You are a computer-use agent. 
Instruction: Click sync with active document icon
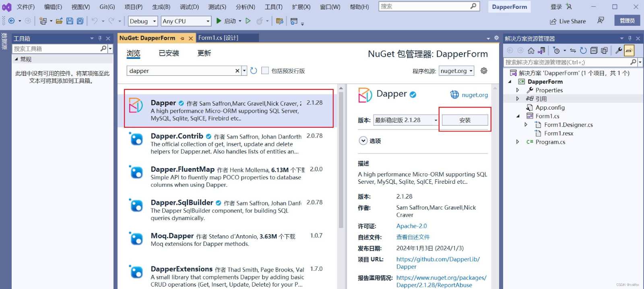[573, 50]
